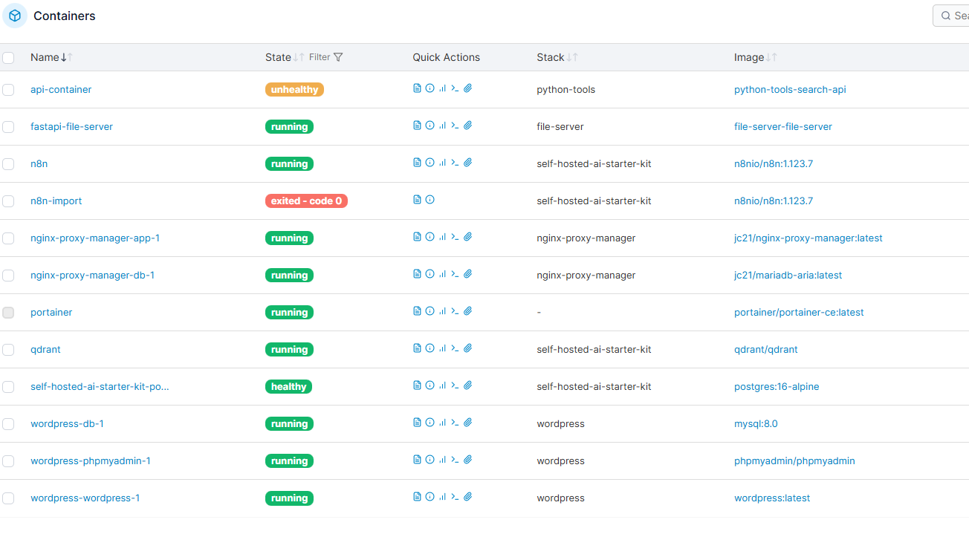Tick nginx-proxy-manager-db-1 row checkbox
969x560 pixels.
pos(8,276)
